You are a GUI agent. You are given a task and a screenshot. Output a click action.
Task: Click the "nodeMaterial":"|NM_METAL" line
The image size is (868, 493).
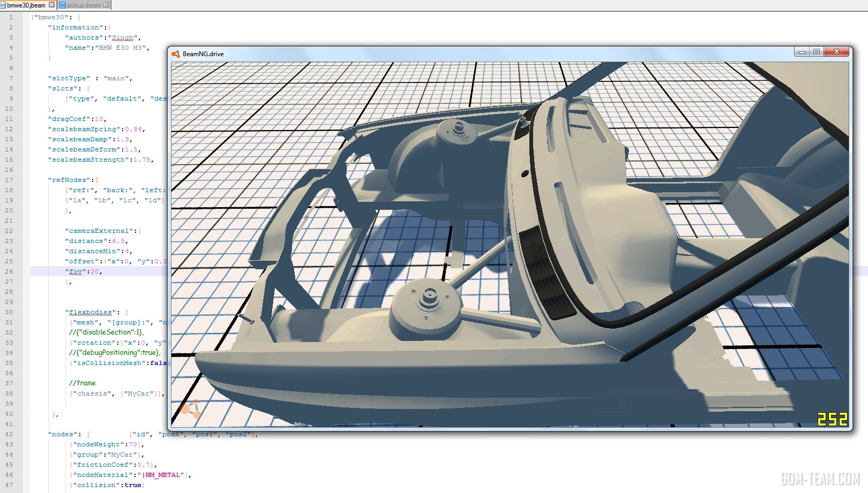point(130,475)
